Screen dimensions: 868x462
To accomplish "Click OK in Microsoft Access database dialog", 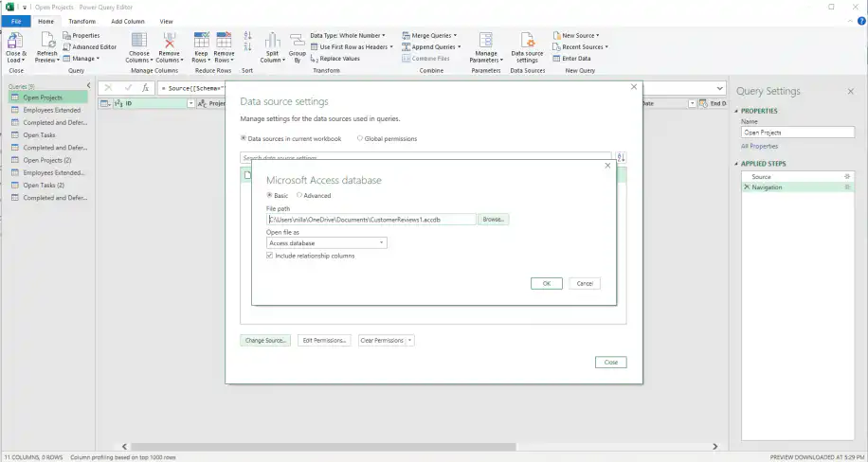I will coord(547,283).
